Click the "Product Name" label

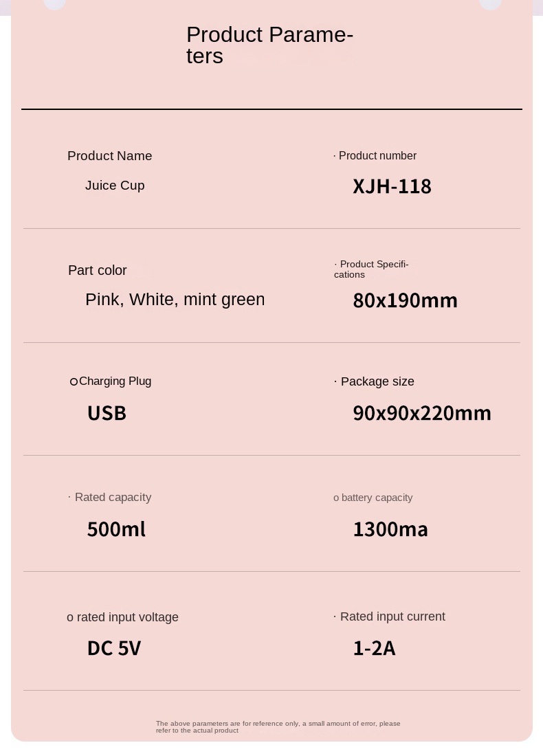click(110, 156)
